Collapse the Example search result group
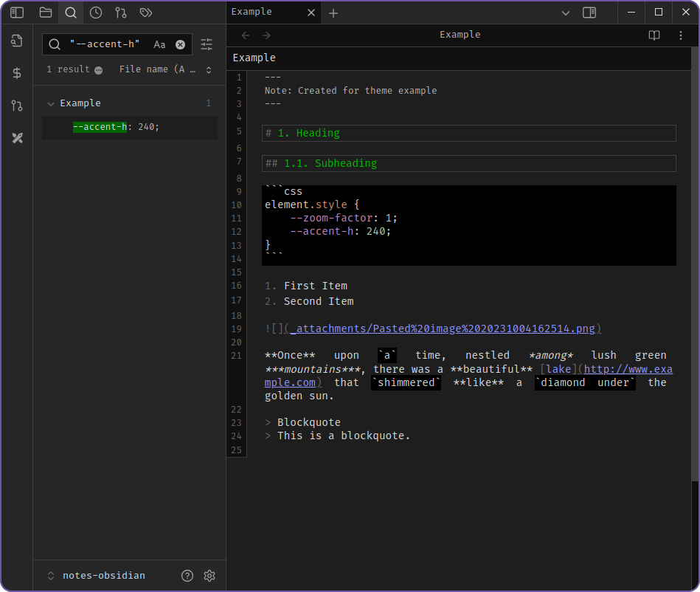Screen dimensions: 700x592 (x=51, y=103)
